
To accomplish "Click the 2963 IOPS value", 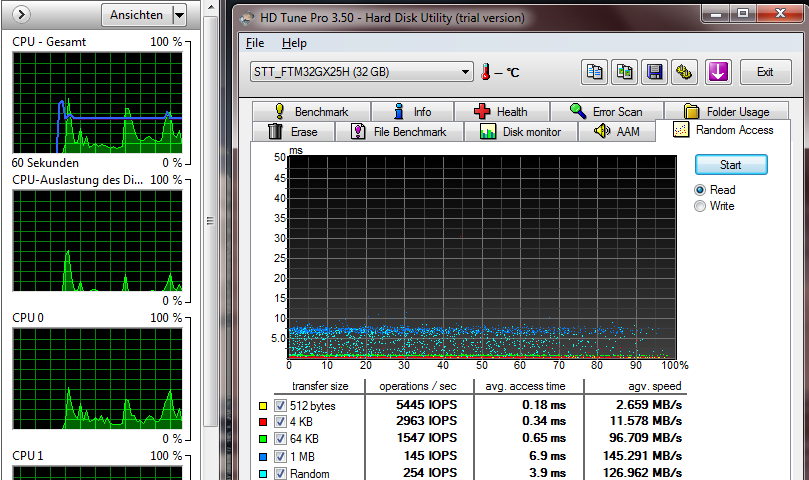I will pyautogui.click(x=427, y=421).
